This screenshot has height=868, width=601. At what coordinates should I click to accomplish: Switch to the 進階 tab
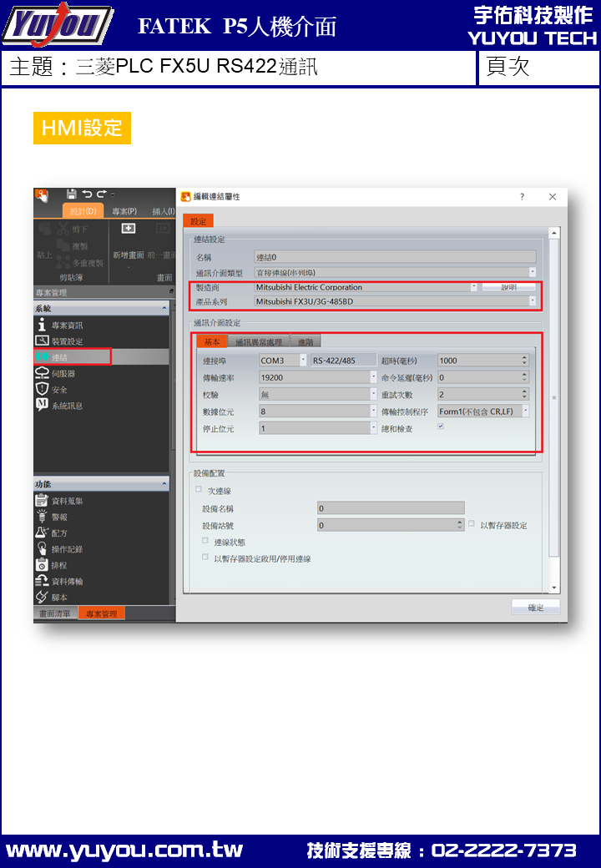click(x=306, y=342)
